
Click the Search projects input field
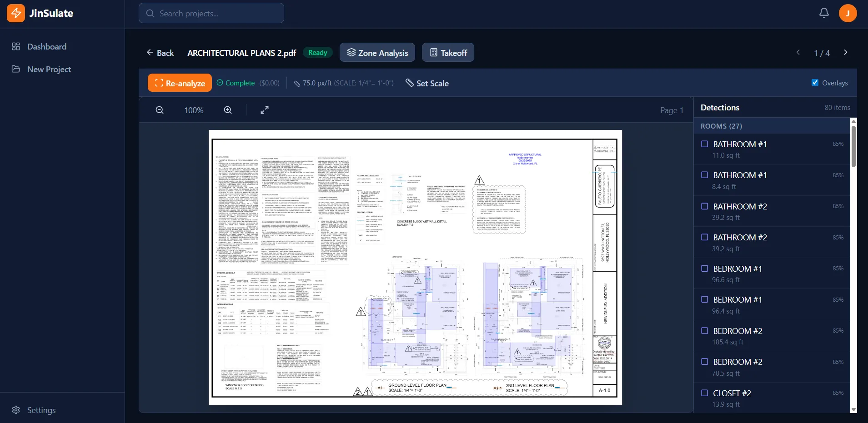click(211, 14)
